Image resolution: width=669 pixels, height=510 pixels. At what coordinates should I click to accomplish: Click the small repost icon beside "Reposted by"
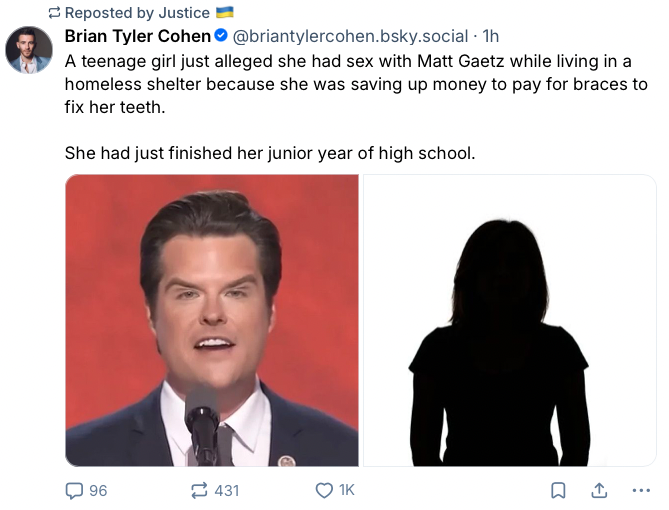tap(54, 13)
